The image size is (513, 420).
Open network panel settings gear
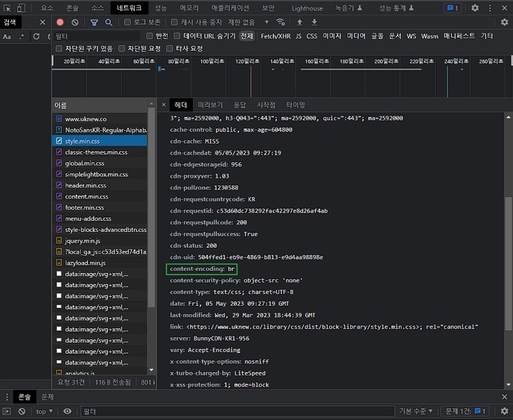click(505, 23)
